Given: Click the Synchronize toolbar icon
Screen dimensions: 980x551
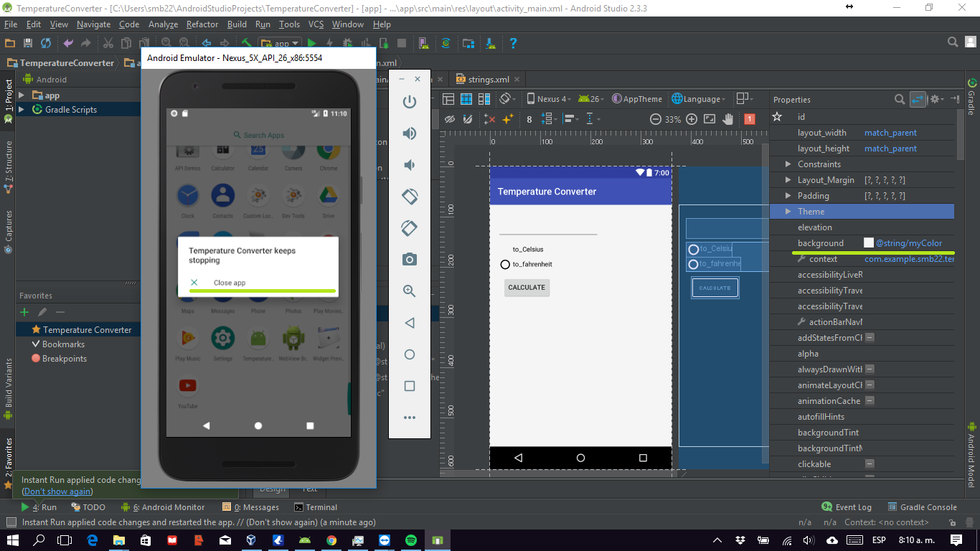Looking at the screenshot, I should [x=46, y=43].
